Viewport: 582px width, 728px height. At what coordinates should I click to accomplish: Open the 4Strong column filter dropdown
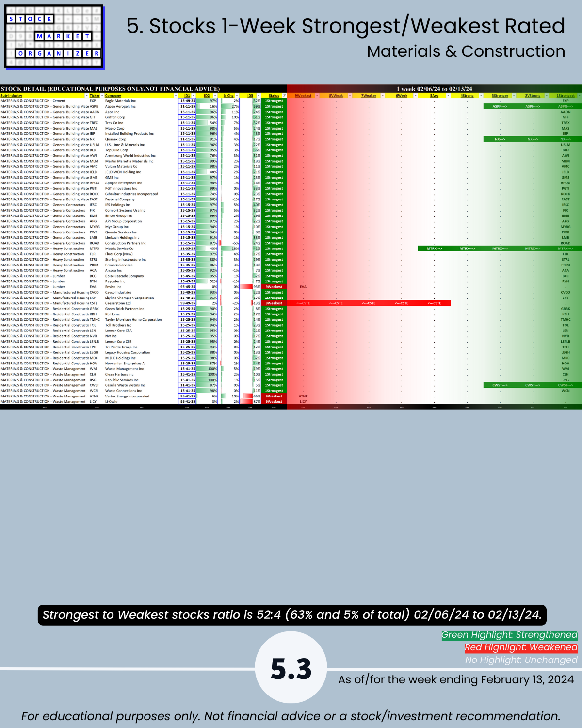click(481, 96)
